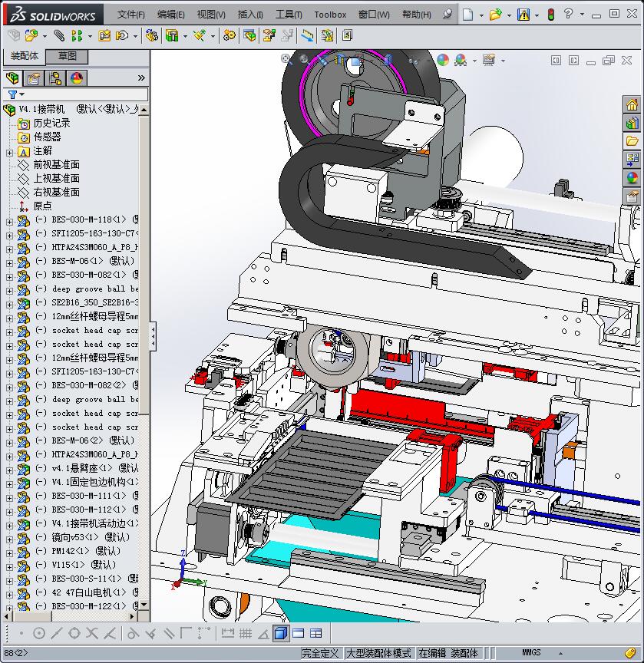Click the tree filter funnel icon
Screen dimensions: 644x663
12,94
